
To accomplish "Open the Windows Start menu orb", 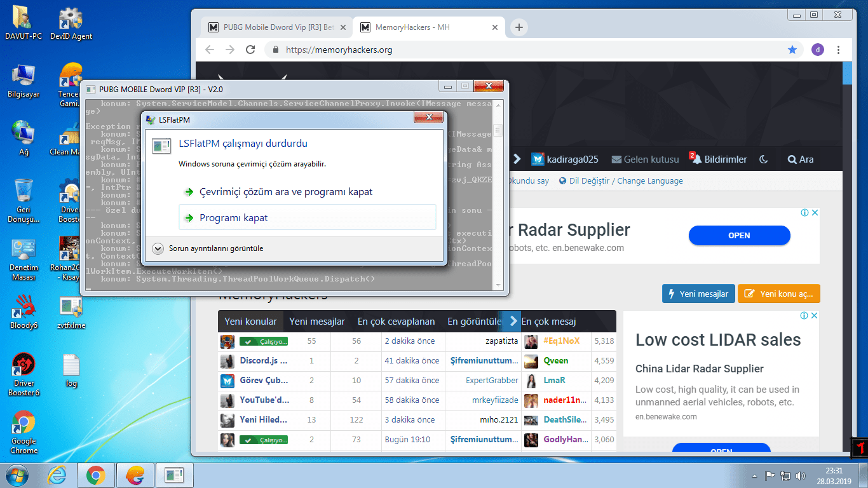I will [17, 475].
